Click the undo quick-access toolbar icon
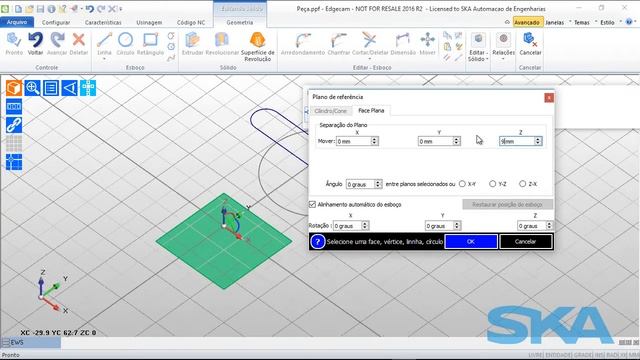The width and height of the screenshot is (640, 360). tap(89, 9)
